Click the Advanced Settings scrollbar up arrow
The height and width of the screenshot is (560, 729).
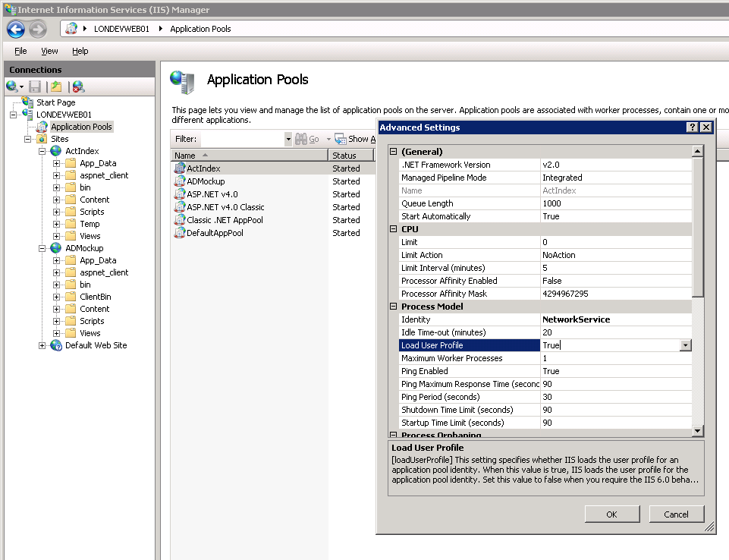pos(697,151)
